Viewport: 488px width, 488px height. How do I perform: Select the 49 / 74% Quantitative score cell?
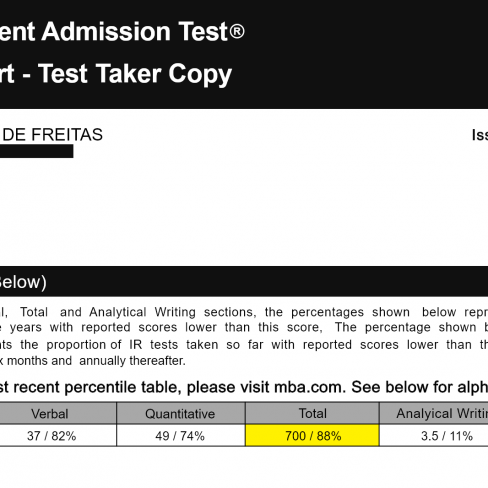180,436
